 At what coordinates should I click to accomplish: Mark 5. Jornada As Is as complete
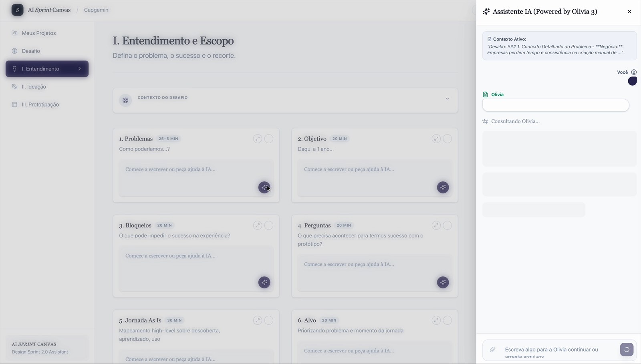[269, 320]
